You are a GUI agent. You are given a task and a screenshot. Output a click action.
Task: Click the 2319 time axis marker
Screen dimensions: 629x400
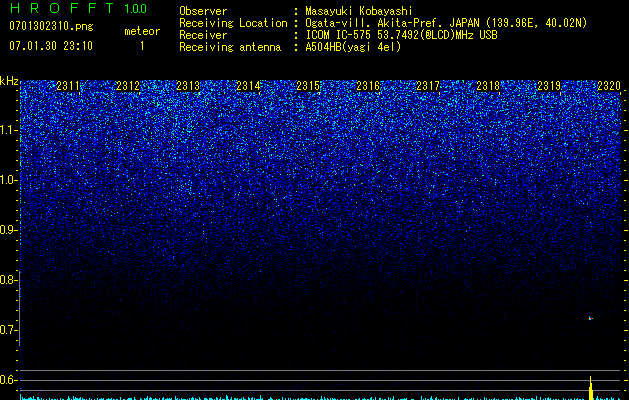click(x=549, y=85)
